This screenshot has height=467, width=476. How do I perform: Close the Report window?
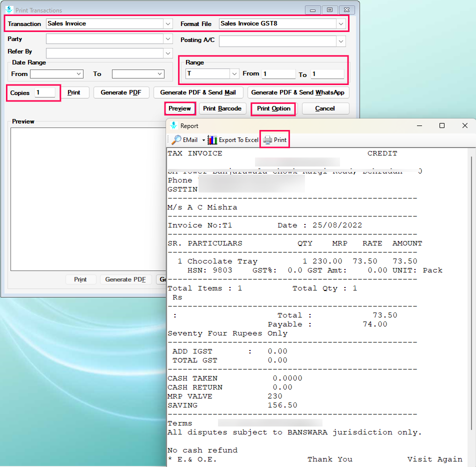click(x=465, y=125)
